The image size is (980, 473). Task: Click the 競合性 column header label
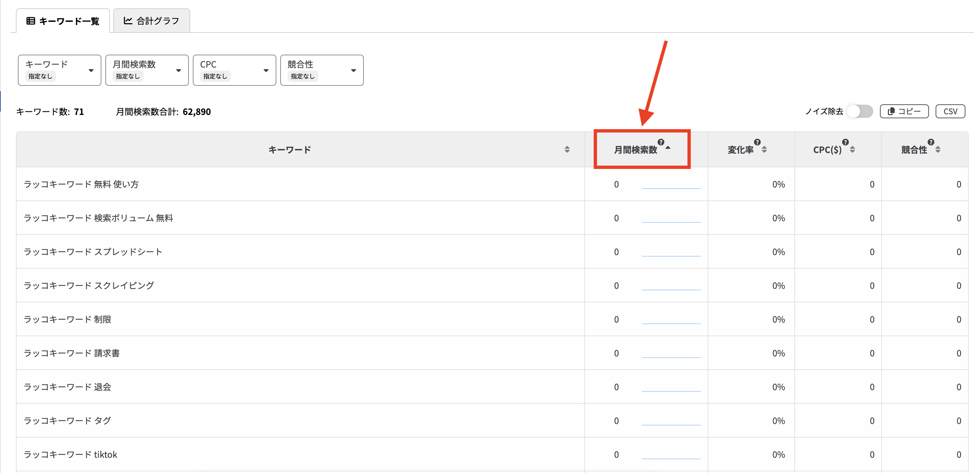point(914,150)
